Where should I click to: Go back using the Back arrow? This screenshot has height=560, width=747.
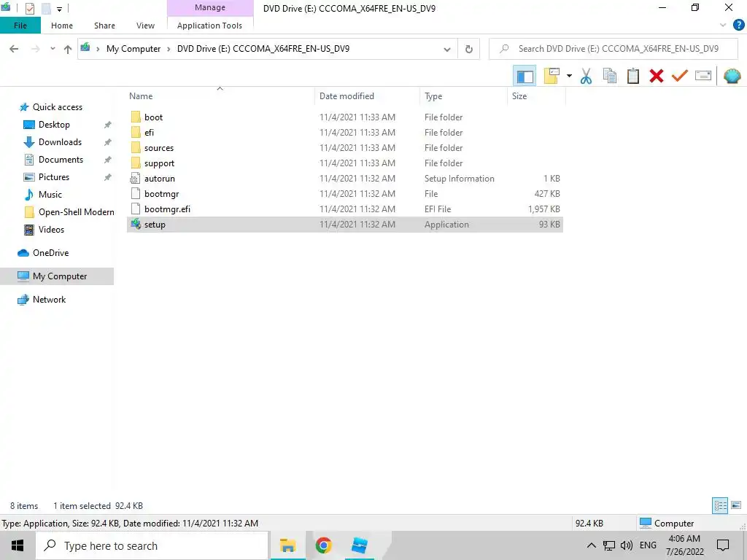point(14,49)
